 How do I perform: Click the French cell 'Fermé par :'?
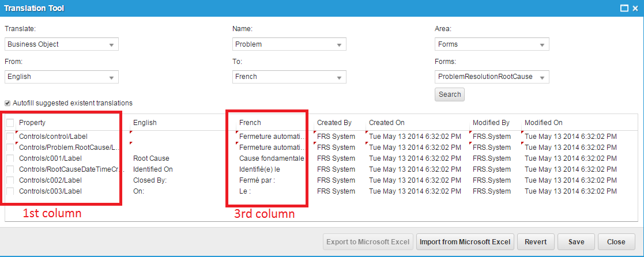pos(257,180)
